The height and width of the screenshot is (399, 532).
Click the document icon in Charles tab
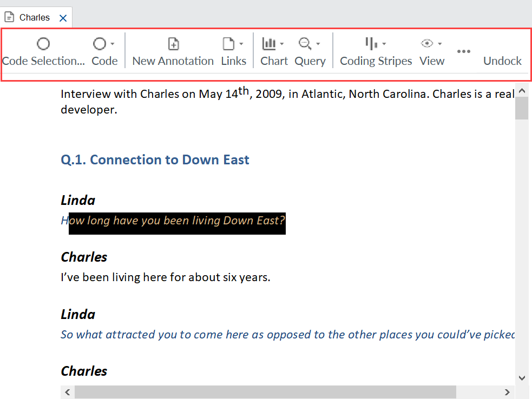(9, 17)
